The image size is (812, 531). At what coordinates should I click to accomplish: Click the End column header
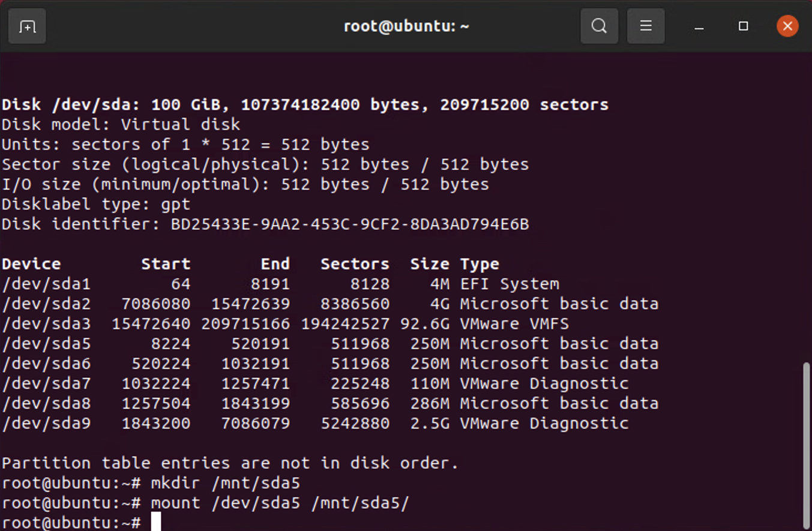point(275,264)
